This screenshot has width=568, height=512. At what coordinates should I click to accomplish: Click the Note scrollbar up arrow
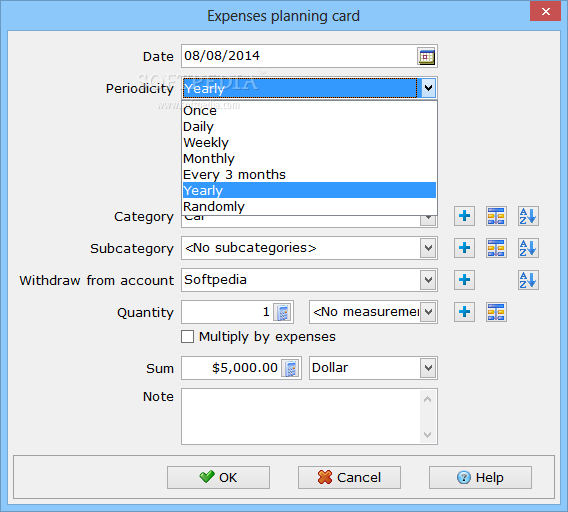[427, 399]
